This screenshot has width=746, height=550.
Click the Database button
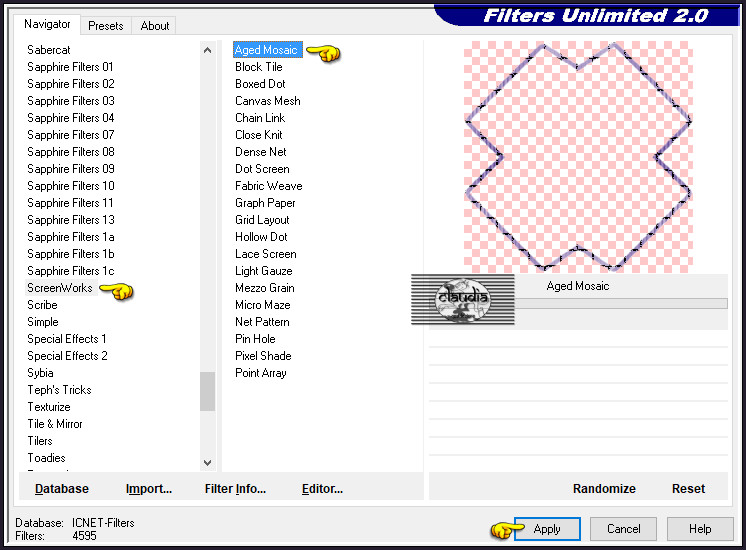point(62,489)
